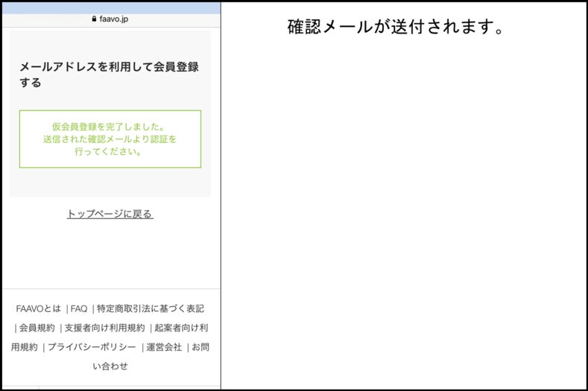Click the 送信された確認メールより認証を message line
Screen dimensions: 588x391
[x=110, y=139]
